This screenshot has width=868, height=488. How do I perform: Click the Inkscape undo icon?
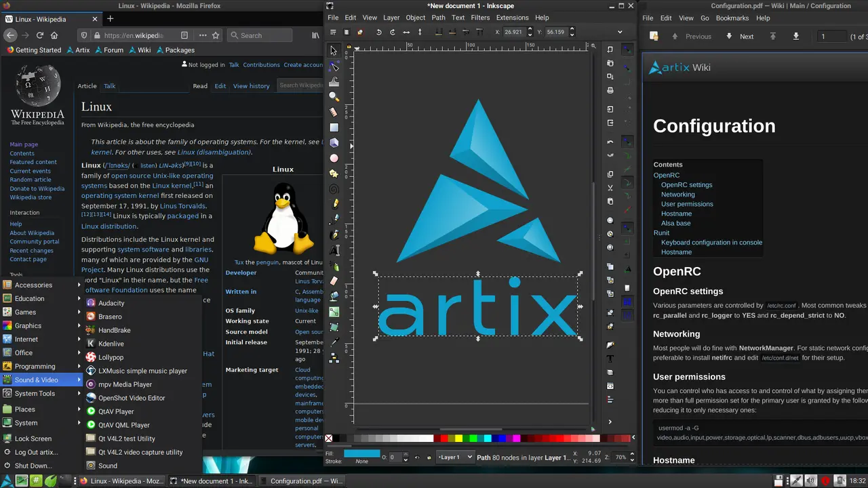click(x=610, y=142)
